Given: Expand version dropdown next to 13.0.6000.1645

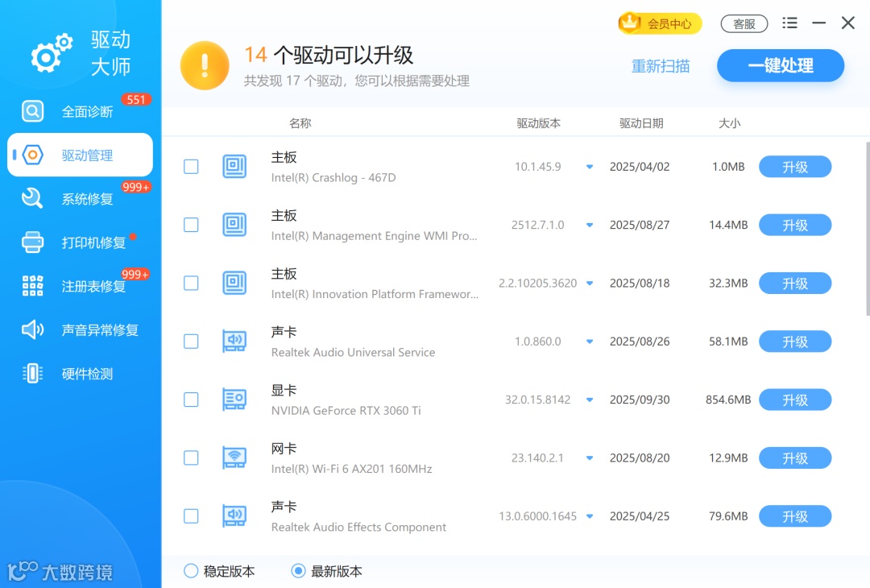Looking at the screenshot, I should point(590,516).
